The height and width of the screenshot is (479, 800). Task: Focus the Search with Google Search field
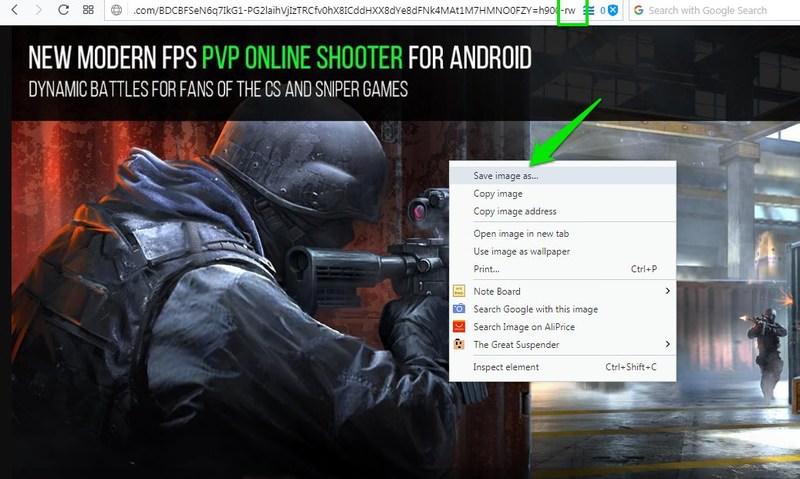[714, 10]
